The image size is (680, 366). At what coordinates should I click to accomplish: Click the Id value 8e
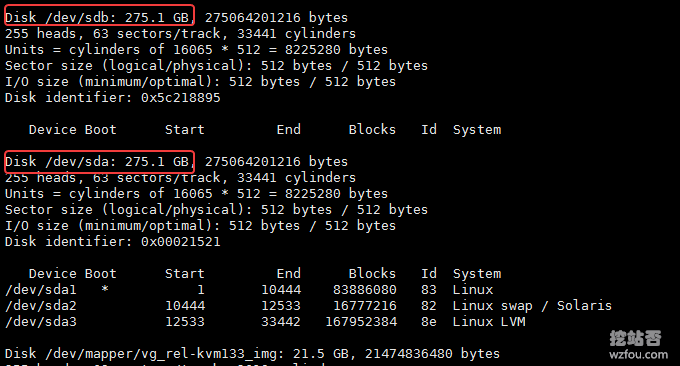tap(428, 321)
